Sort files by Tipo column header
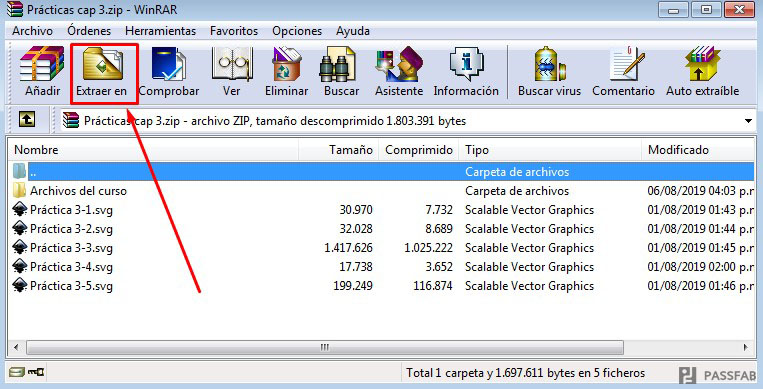The width and height of the screenshot is (763, 389). coord(550,150)
